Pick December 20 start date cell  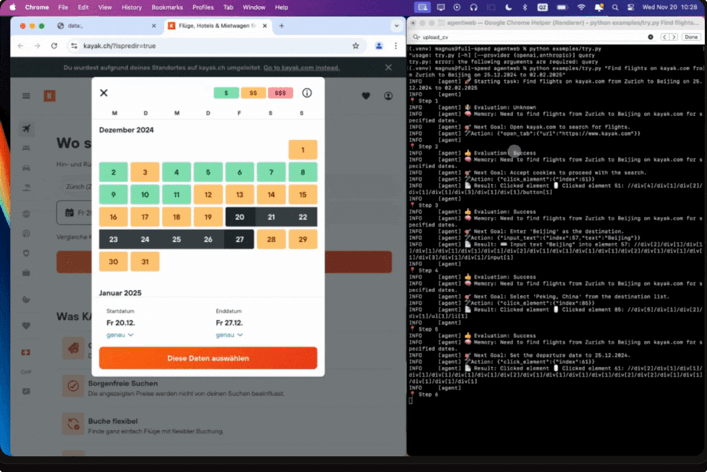239,217
